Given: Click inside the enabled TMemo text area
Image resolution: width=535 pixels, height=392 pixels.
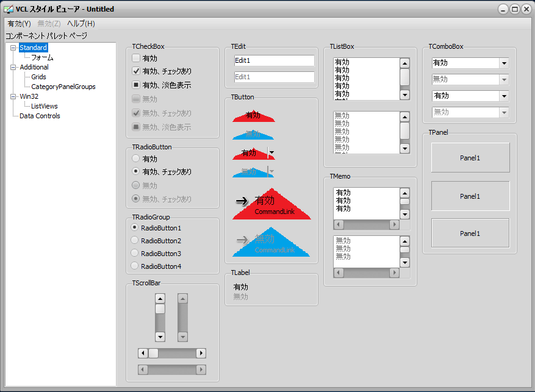Looking at the screenshot, I should [367, 204].
